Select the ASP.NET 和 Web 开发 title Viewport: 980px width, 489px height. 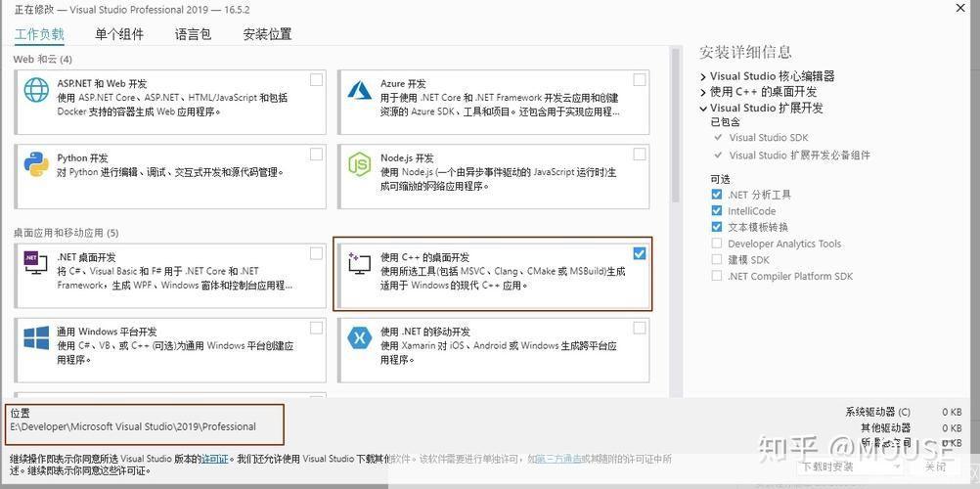102,83
